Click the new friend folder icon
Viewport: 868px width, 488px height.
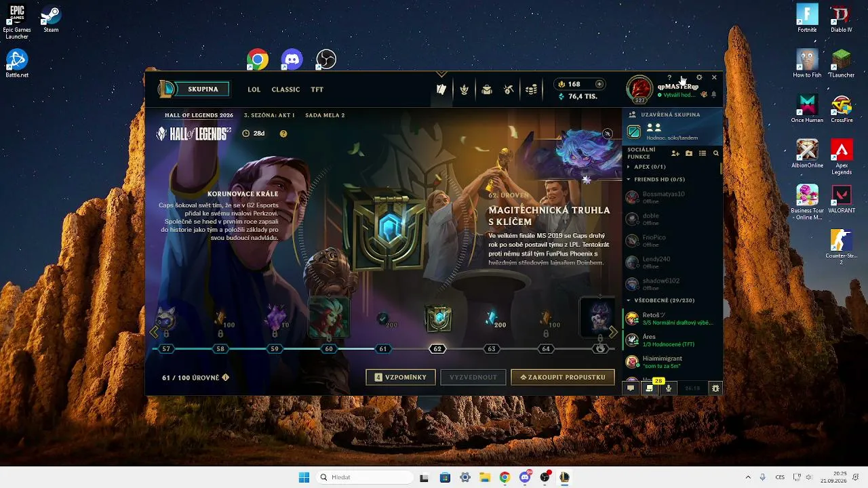689,153
